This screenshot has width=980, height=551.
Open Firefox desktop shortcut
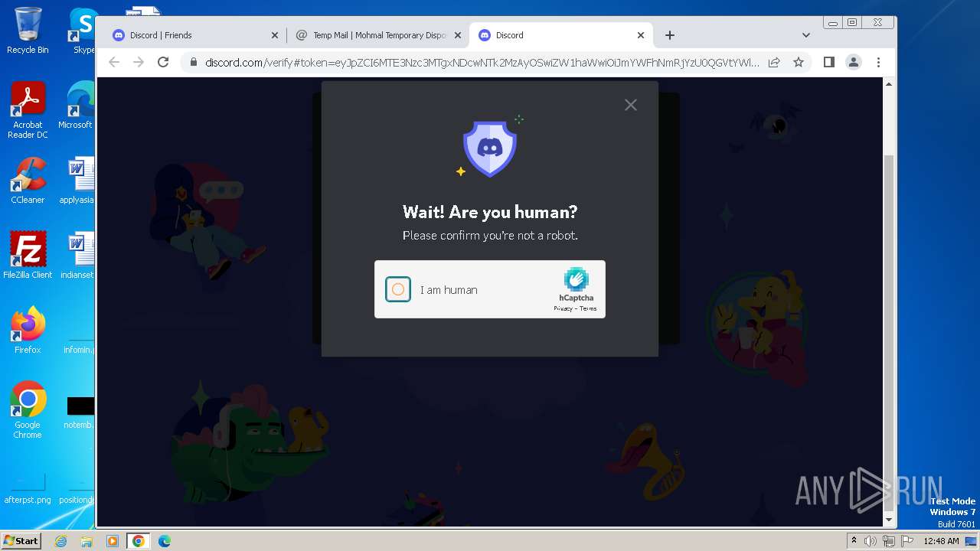coord(28,330)
